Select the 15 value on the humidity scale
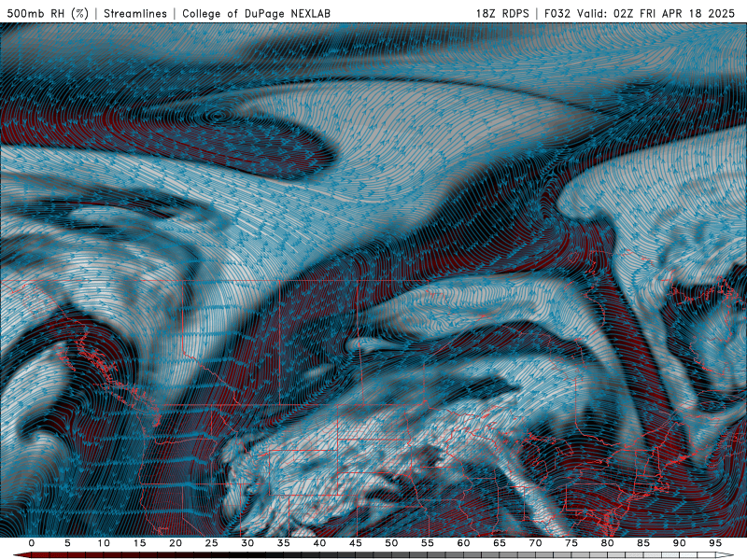The image size is (747, 560). [139, 543]
